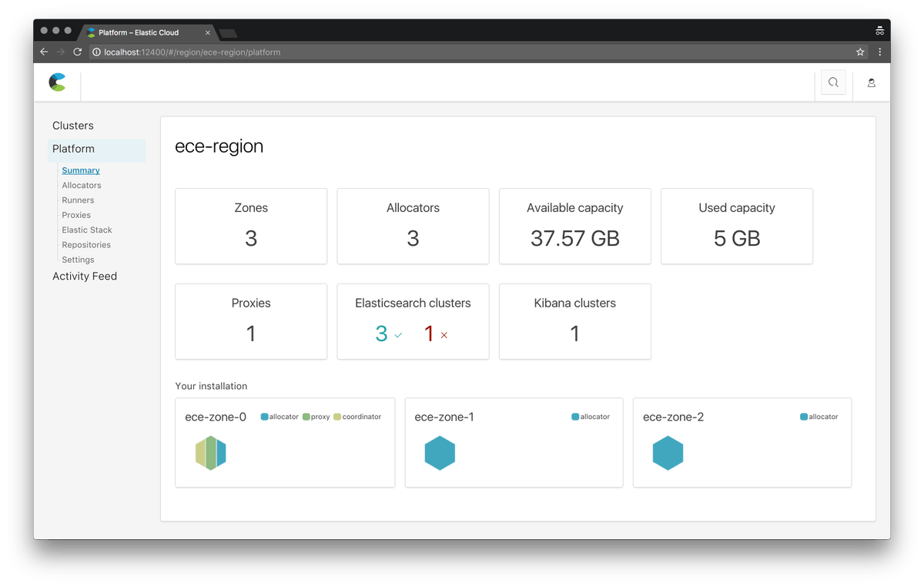
Task: Click the hexagon icon in ece-zone-2 card
Action: pyautogui.click(x=668, y=453)
